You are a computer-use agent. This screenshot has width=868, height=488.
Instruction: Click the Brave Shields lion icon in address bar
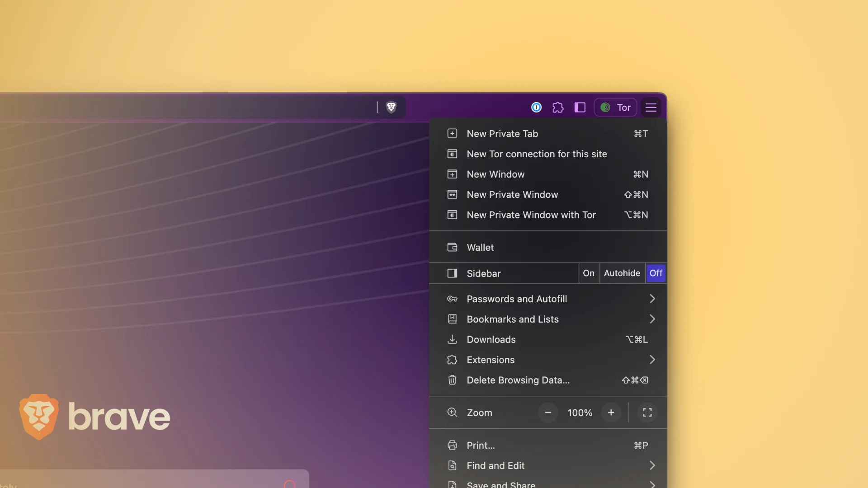click(x=391, y=107)
